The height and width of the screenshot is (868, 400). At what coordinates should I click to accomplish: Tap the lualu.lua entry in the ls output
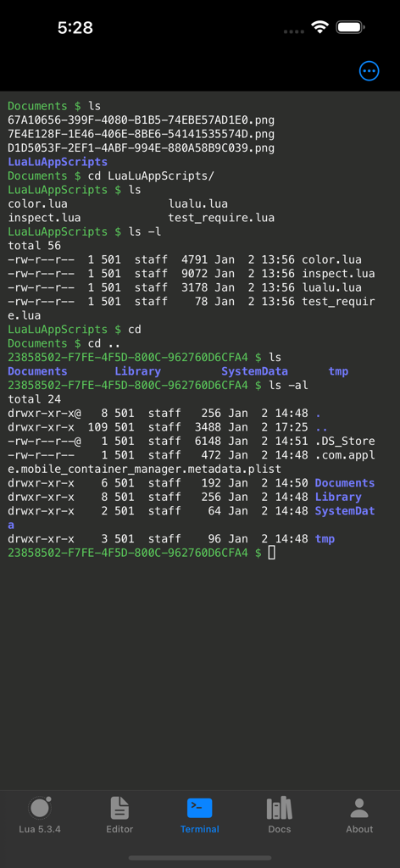point(198,203)
